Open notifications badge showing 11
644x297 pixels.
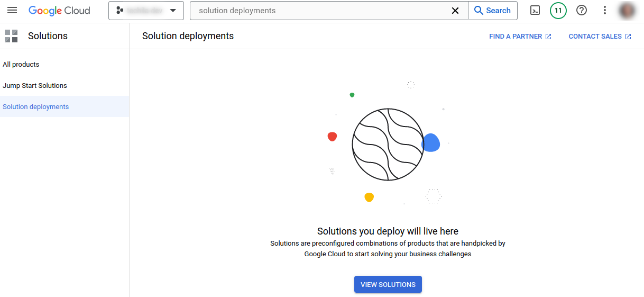[x=558, y=11]
